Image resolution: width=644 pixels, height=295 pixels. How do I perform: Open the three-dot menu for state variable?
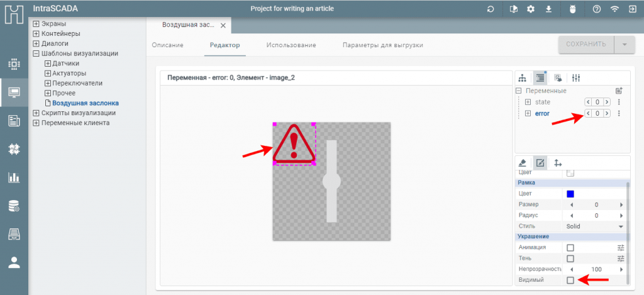pos(619,102)
